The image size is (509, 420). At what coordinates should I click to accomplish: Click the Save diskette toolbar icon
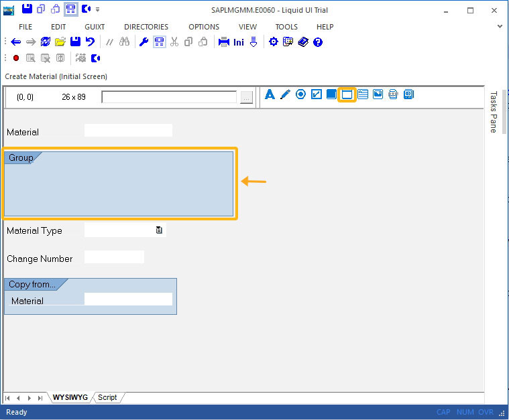(x=75, y=42)
